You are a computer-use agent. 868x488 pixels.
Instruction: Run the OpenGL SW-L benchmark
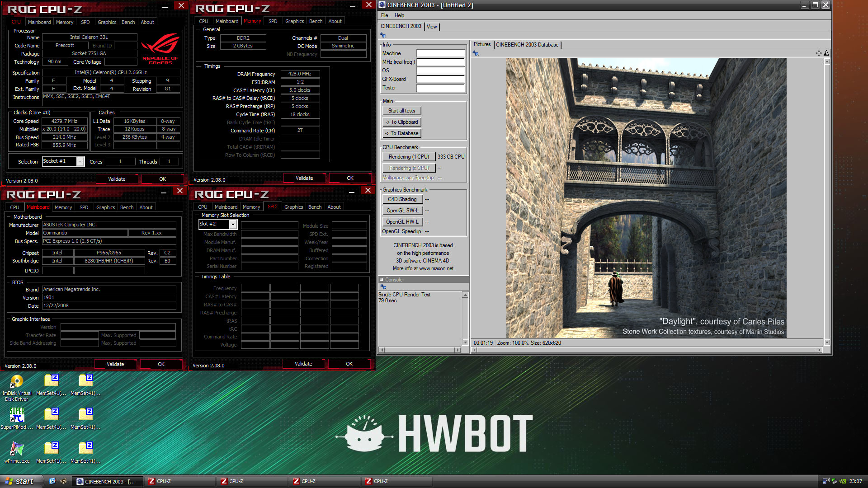coord(402,211)
